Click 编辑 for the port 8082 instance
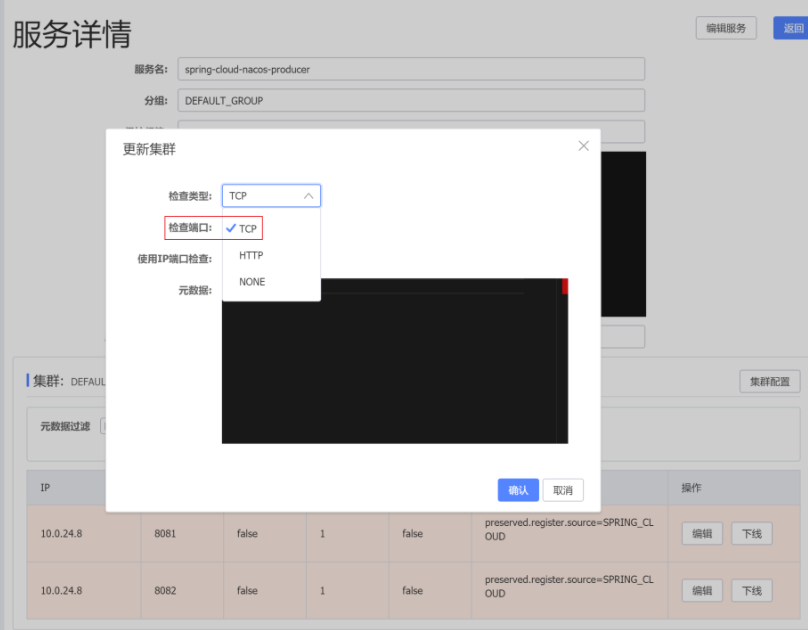The height and width of the screenshot is (630, 808). tap(701, 590)
